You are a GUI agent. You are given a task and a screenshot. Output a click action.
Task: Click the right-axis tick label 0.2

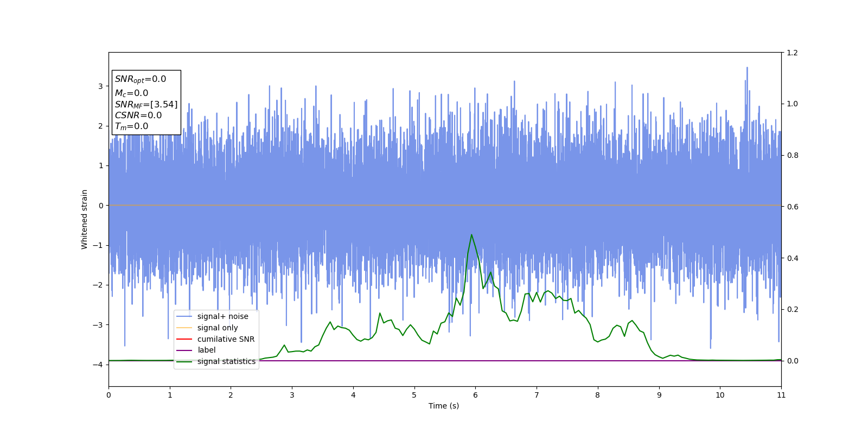(x=792, y=309)
